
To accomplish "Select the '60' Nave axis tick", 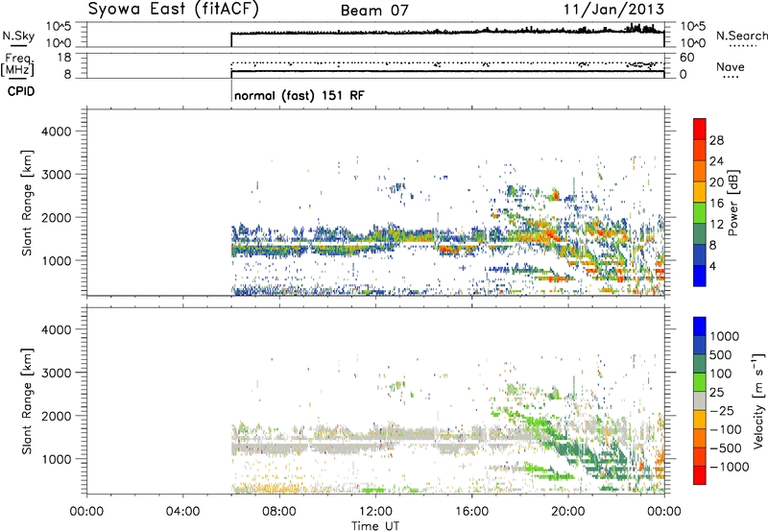I will point(686,58).
